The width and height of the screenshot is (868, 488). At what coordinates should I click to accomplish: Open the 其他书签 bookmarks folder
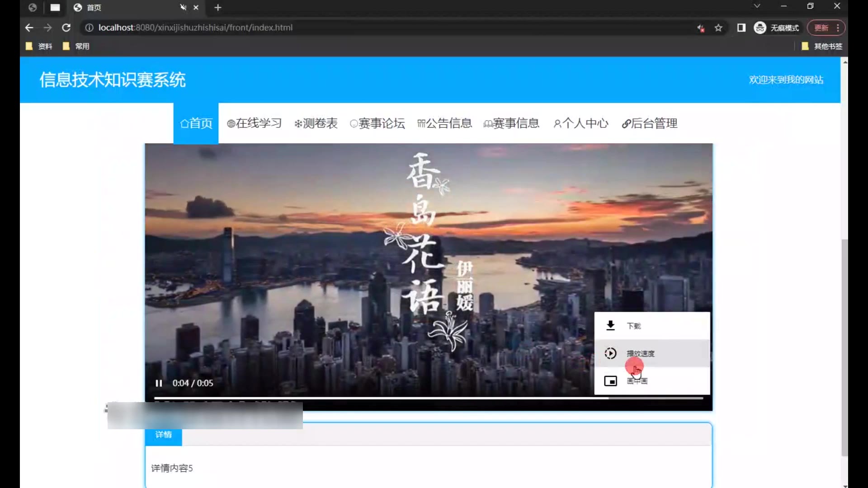822,46
